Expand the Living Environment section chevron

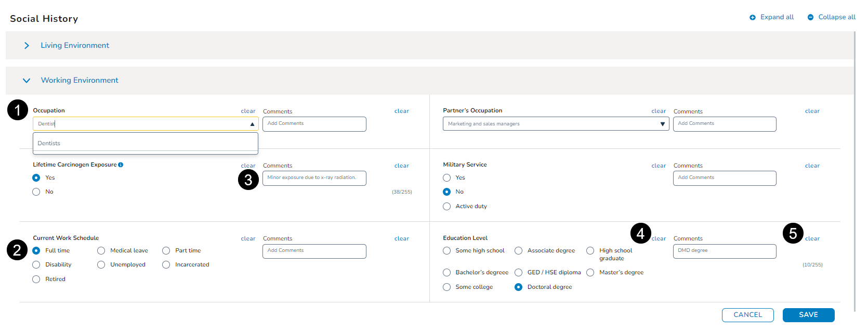tap(27, 46)
